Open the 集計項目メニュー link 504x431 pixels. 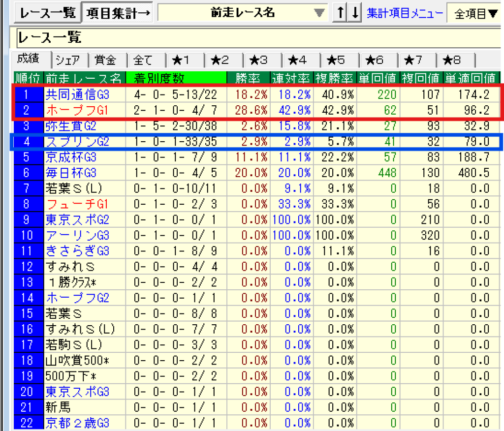(405, 13)
